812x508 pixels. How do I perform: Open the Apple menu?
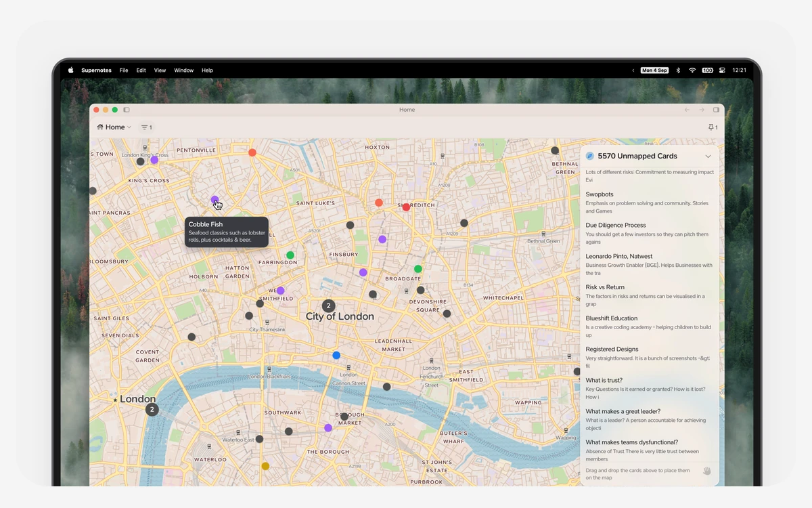pos(70,70)
